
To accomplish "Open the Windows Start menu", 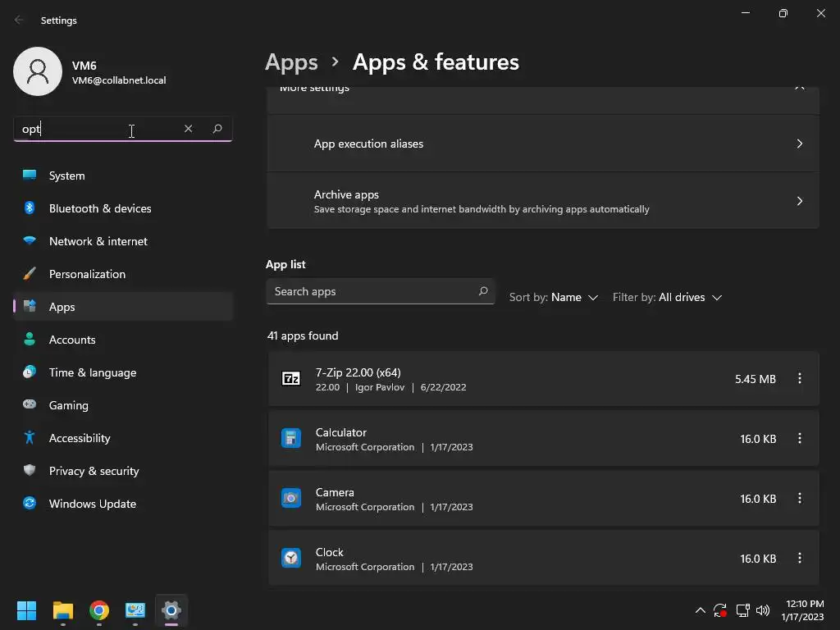I will pos(27,610).
